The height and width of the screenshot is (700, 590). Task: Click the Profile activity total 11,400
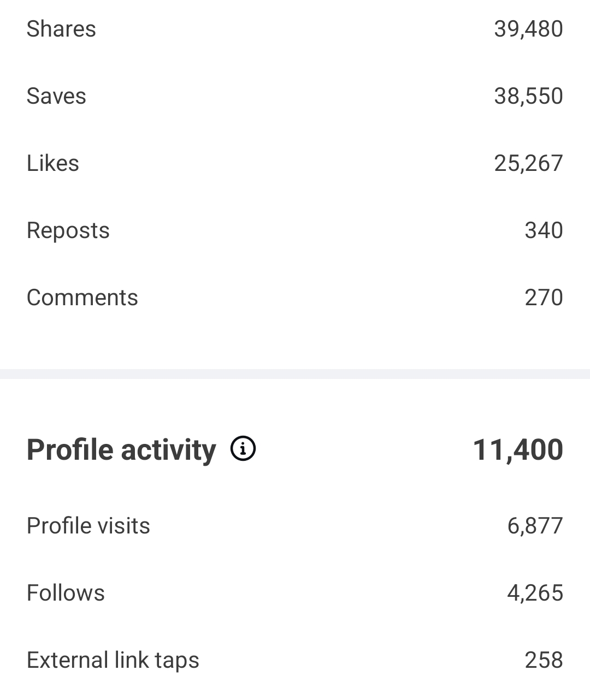click(x=517, y=450)
